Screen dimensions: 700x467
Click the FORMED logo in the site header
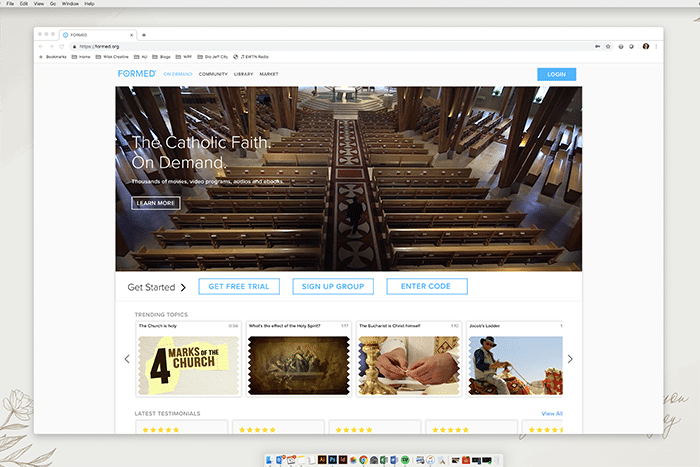[137, 74]
